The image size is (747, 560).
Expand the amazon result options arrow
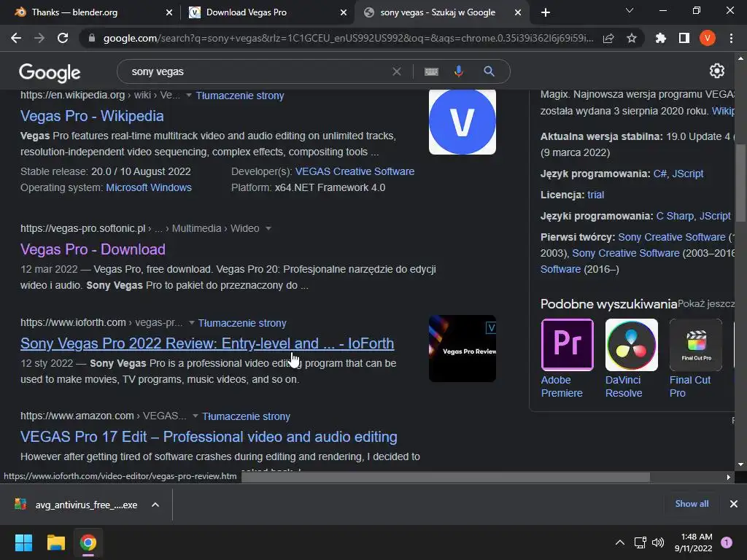click(x=196, y=416)
